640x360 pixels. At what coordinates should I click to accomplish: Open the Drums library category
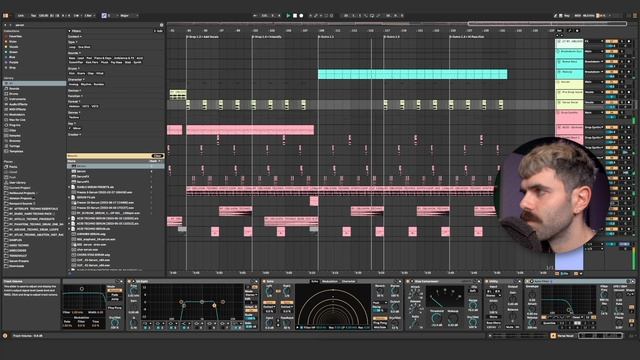point(13,94)
